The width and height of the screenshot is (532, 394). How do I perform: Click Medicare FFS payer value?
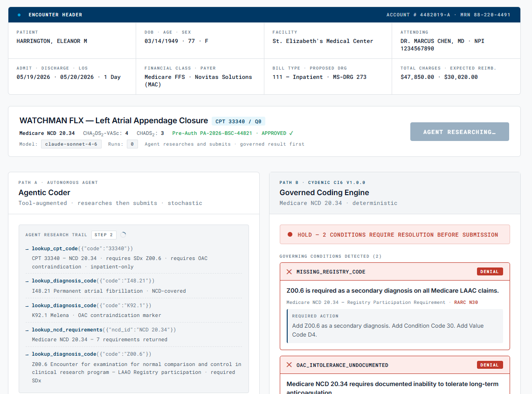pos(165,77)
